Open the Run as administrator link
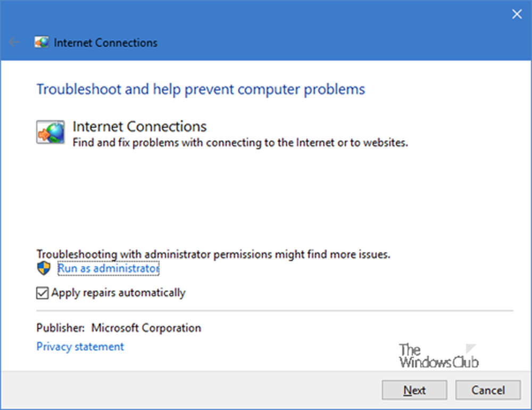 coord(108,268)
